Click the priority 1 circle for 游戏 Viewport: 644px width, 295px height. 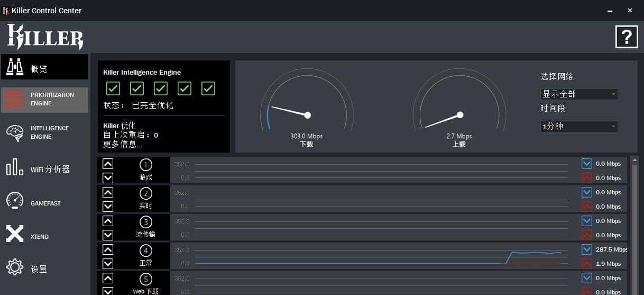(146, 165)
